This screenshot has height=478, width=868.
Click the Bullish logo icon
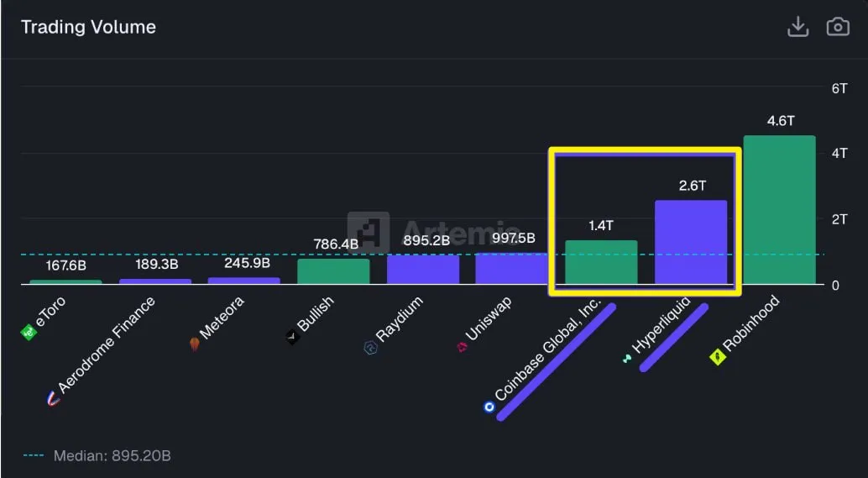coord(293,338)
